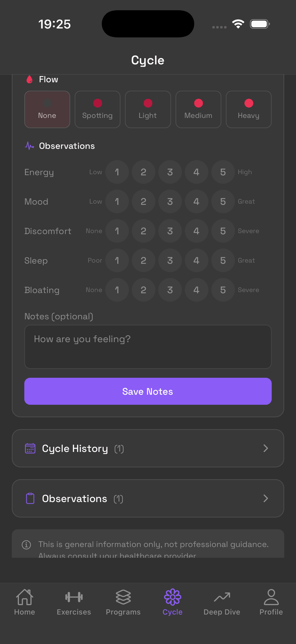Viewport: 296px width, 644px height.
Task: Tap the Observations clipboard icon
Action: 30,498
